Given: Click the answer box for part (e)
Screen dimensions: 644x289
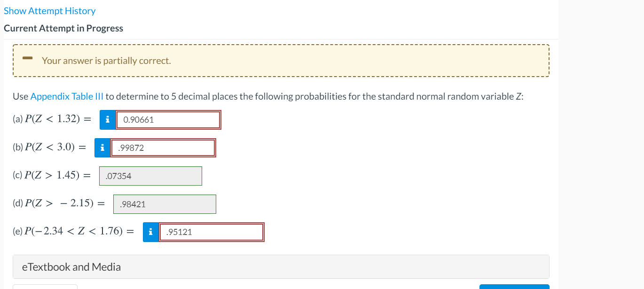Looking at the screenshot, I should pyautogui.click(x=212, y=232).
